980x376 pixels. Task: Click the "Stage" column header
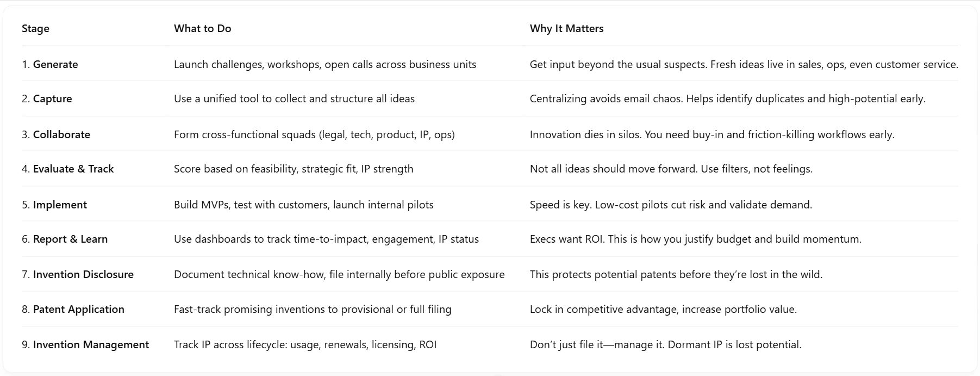(35, 29)
